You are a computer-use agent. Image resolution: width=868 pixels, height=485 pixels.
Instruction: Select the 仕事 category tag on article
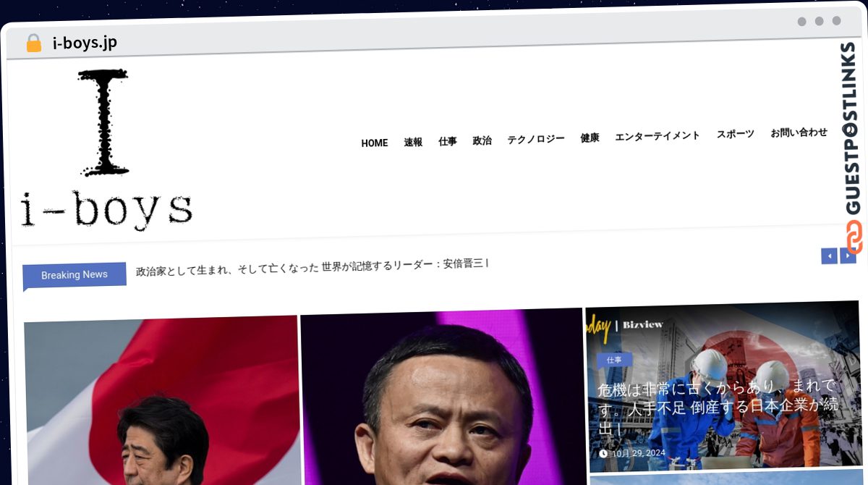pos(614,360)
